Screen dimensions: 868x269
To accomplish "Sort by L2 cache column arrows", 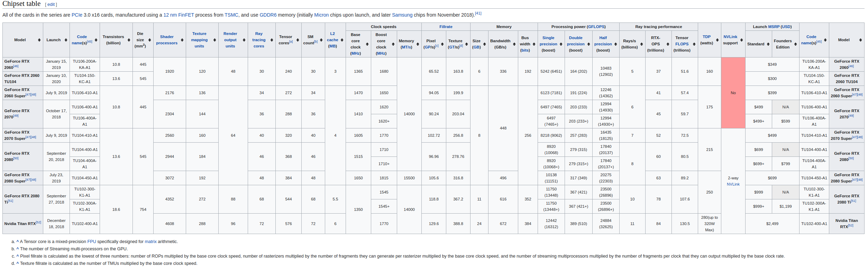I will coord(342,40).
